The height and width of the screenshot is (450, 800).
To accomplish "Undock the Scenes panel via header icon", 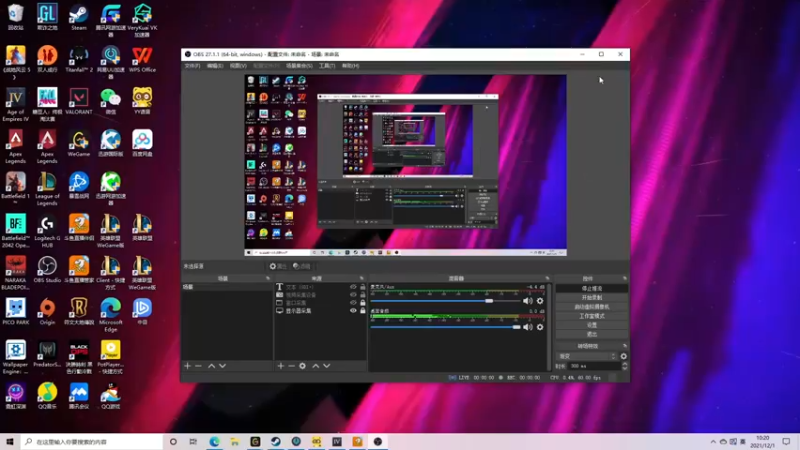I will click(x=268, y=279).
